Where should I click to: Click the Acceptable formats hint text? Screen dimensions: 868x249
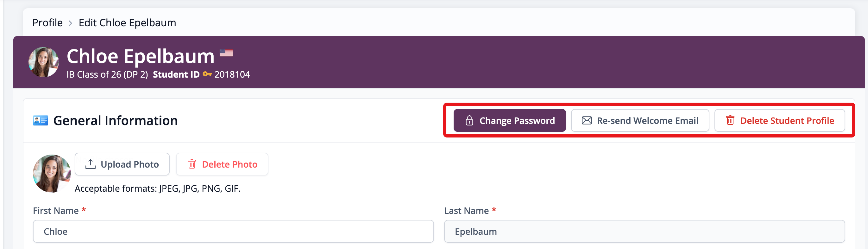click(x=157, y=188)
